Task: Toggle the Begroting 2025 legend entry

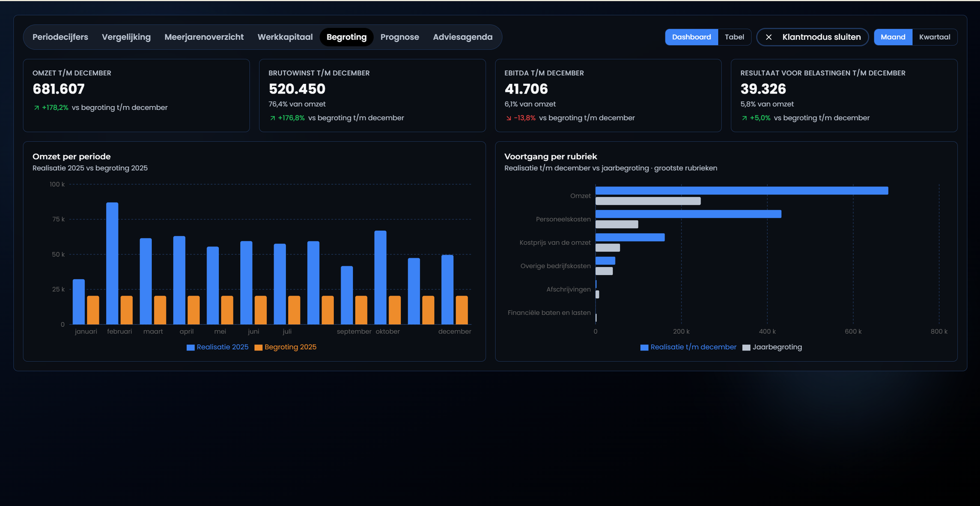Action: [286, 347]
